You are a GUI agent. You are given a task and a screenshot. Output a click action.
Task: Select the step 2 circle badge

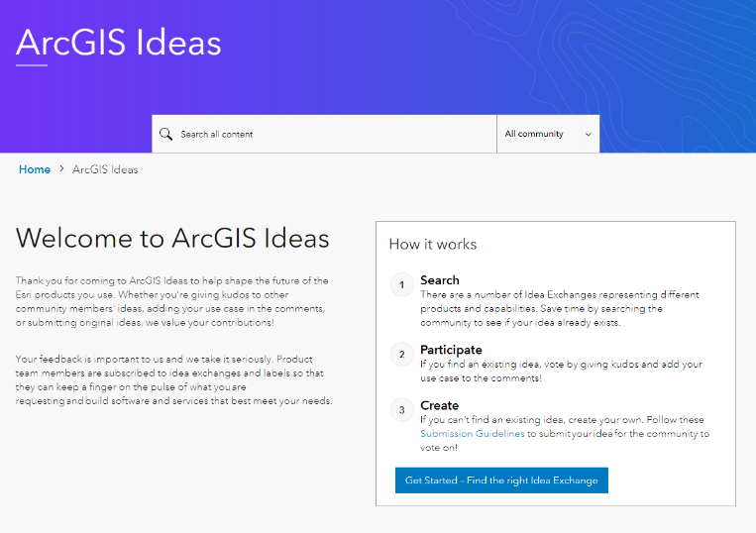point(402,355)
